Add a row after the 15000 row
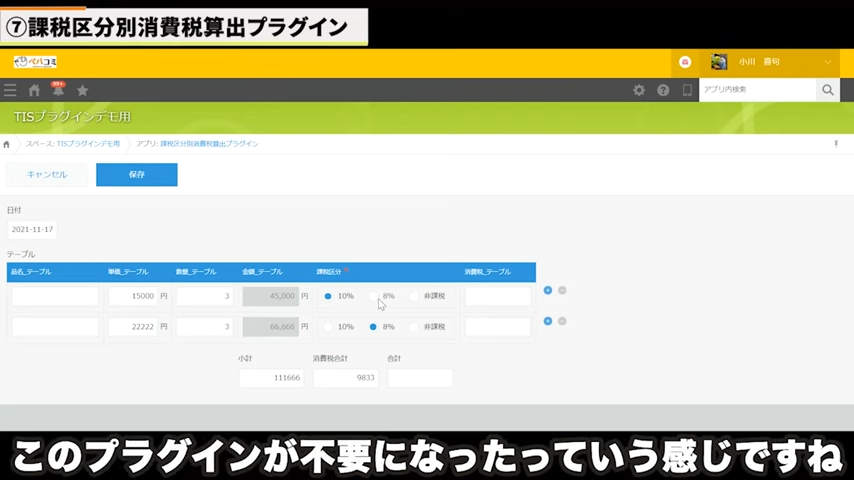Screen dimensions: 854x480 [548, 290]
